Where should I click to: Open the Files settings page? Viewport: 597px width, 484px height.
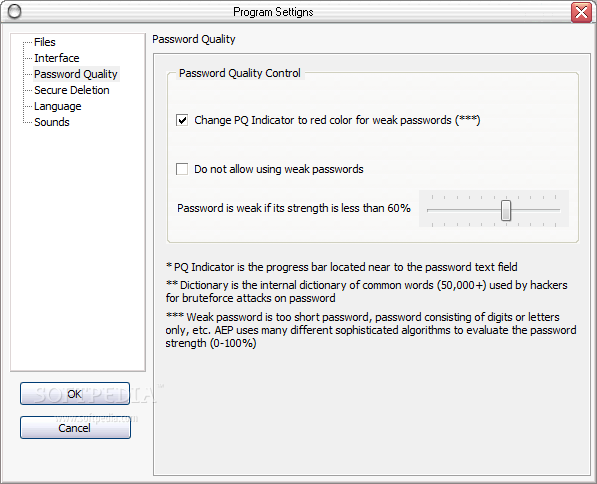[x=45, y=42]
